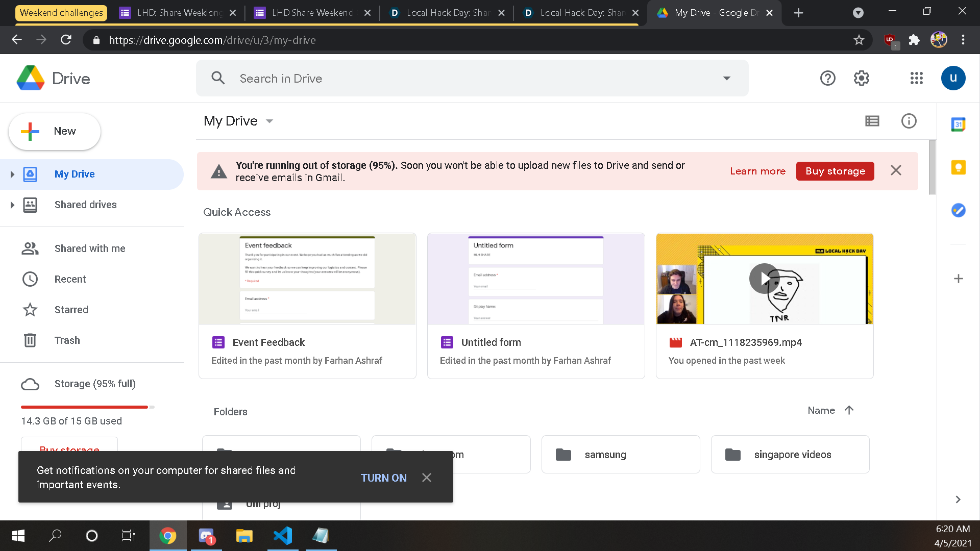Switch to LHD Share Weekend tab
This screenshot has height=551, width=980.
point(312,13)
